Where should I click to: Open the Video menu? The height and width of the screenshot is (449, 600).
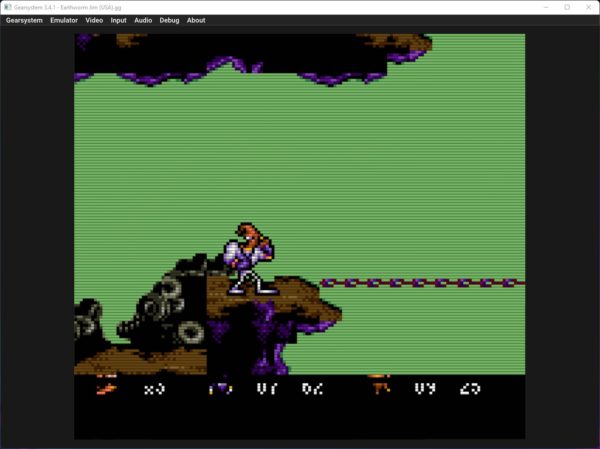(x=94, y=20)
